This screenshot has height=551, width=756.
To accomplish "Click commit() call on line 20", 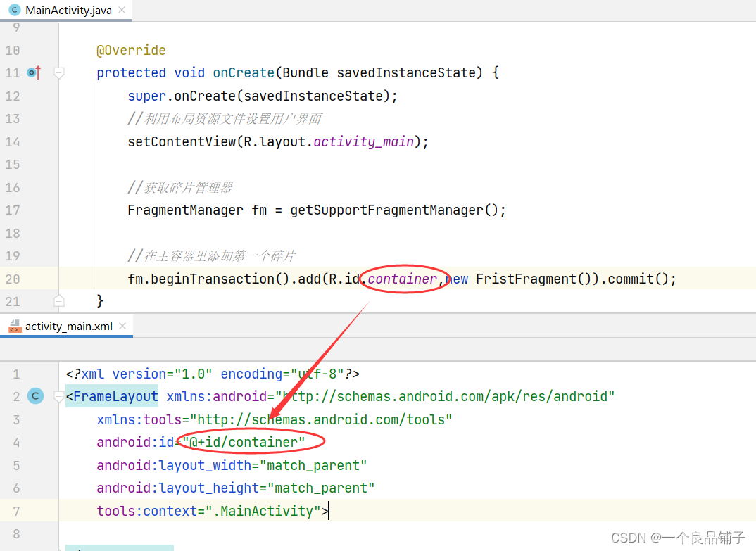I will coord(638,279).
